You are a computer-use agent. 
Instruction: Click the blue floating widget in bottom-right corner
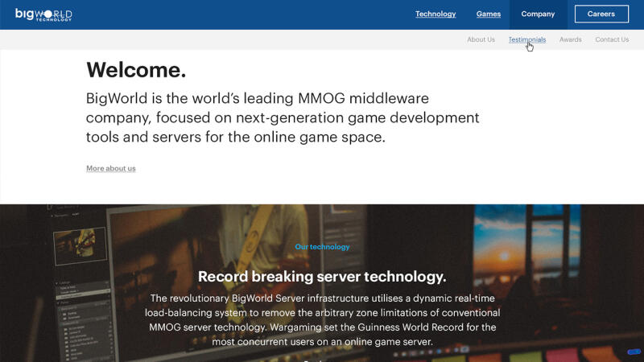coord(634,352)
